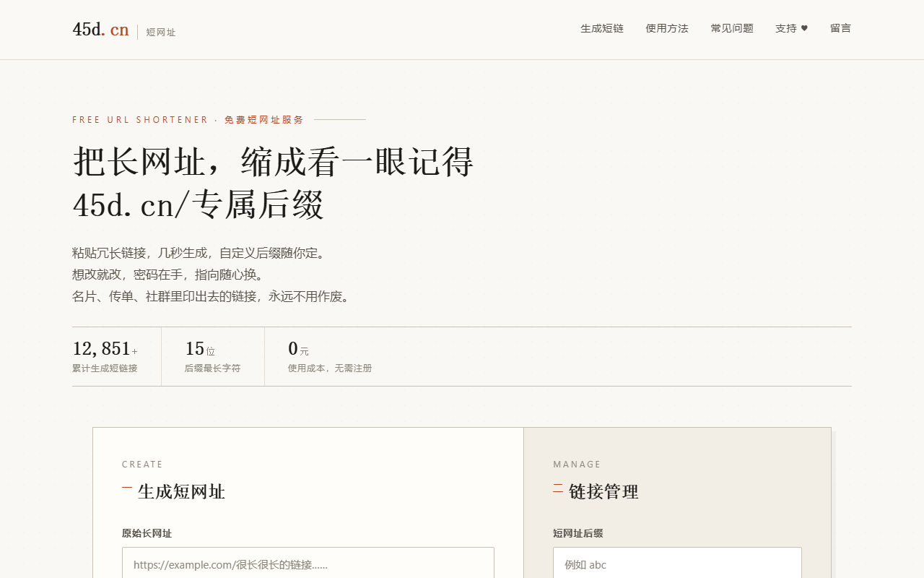The width and height of the screenshot is (924, 578).
Task: Click the main headline 把长网址，缩成看一眼记得
Action: click(273, 162)
